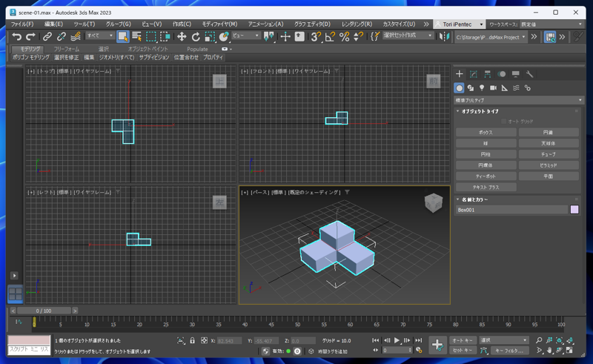Viewport: 593px width, 364px height.
Task: Toggle the Selection Lock padlock
Action: pyautogui.click(x=192, y=340)
